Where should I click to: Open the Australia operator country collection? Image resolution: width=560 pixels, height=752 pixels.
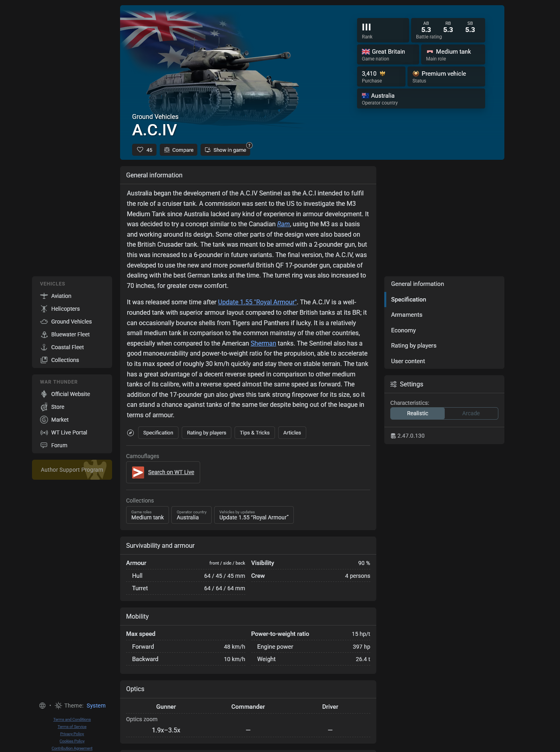click(x=191, y=515)
